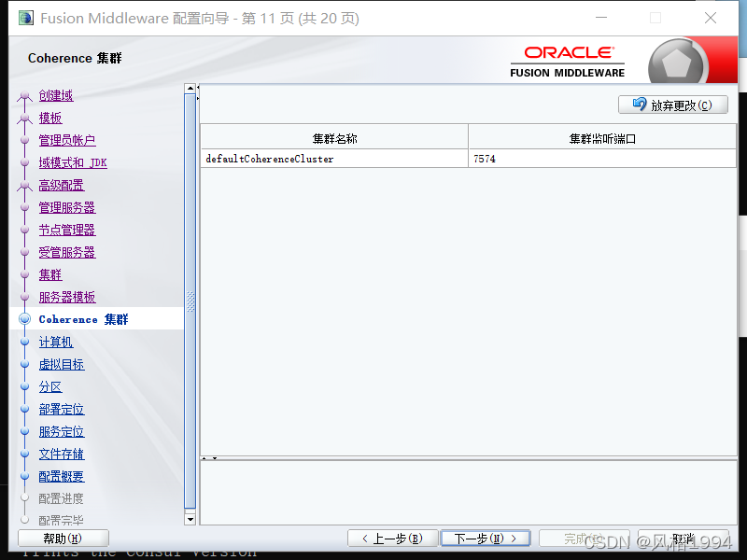Click the 帮助(H) help button
This screenshot has width=747, height=560.
[x=63, y=539]
